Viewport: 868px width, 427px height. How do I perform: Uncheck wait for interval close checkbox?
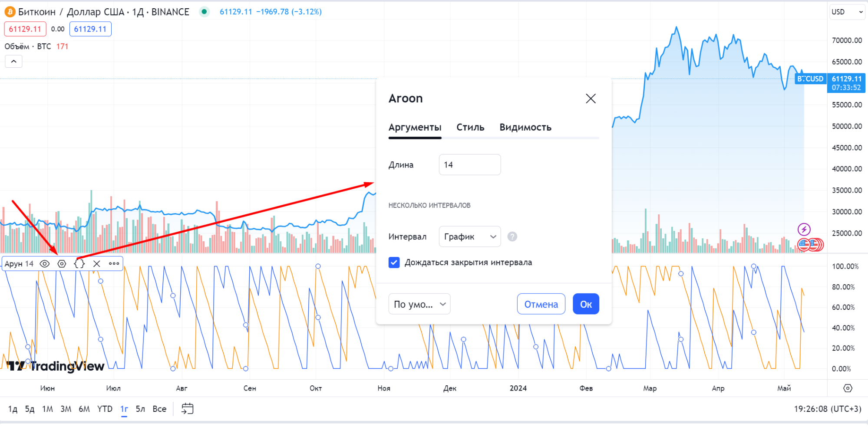[x=394, y=263]
